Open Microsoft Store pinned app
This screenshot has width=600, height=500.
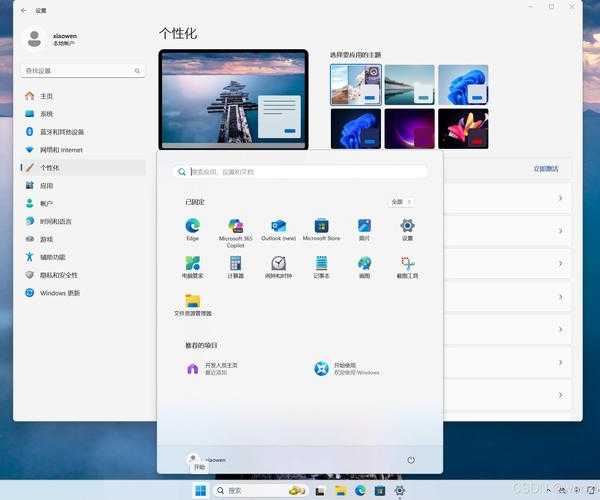321,227
